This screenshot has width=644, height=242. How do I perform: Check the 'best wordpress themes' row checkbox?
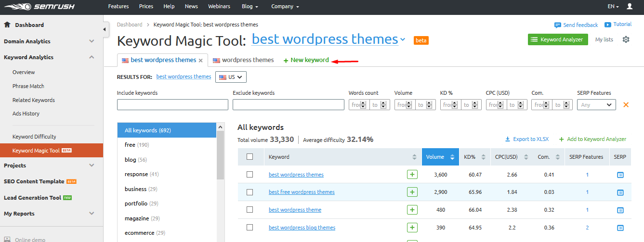click(x=250, y=175)
